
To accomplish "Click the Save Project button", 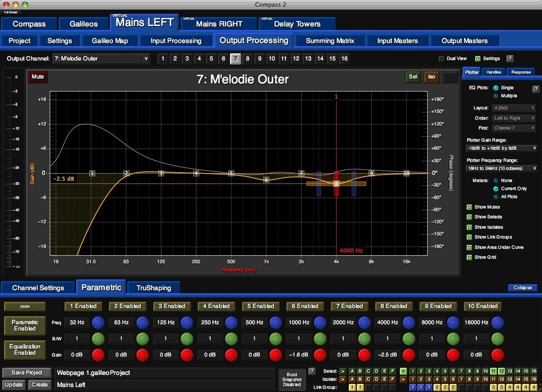I will 27,373.
